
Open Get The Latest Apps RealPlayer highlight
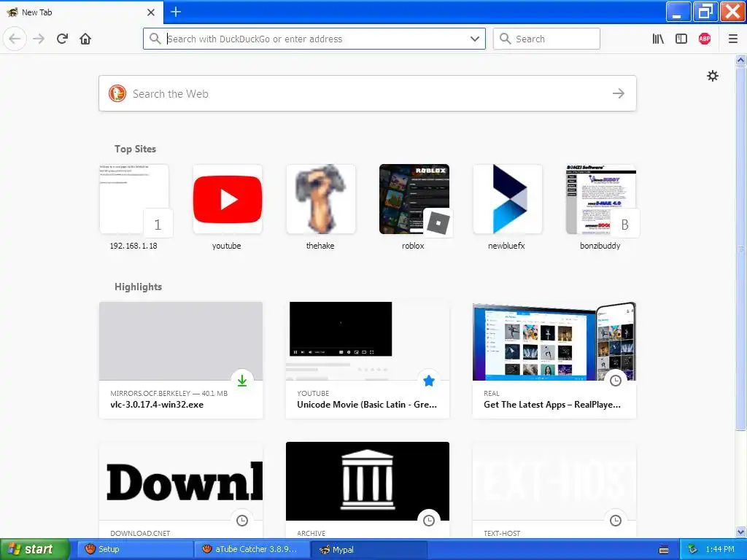click(554, 360)
